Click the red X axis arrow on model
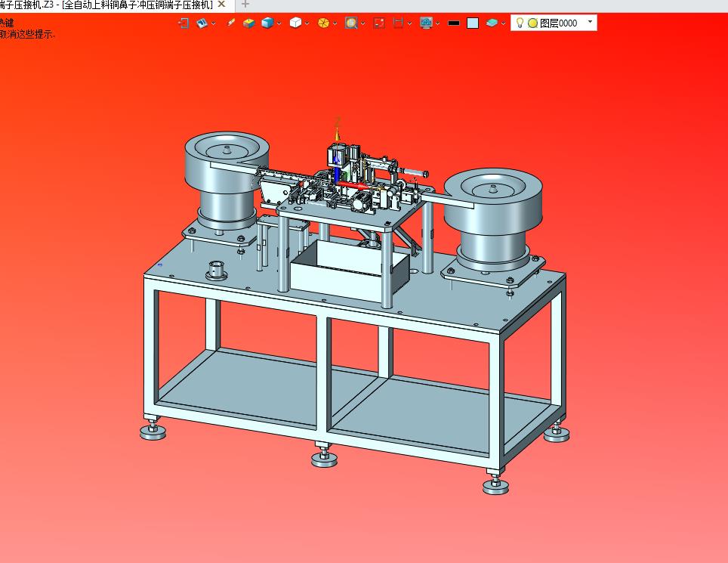 pyautogui.click(x=353, y=186)
